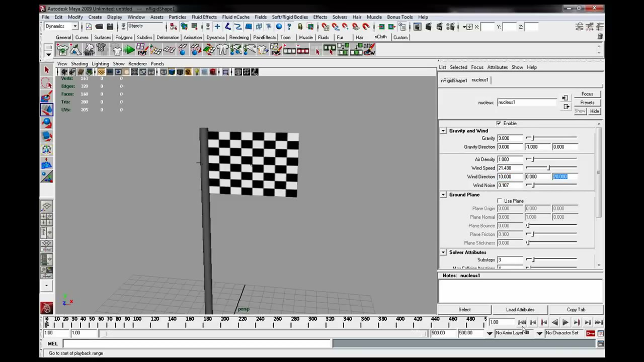Collapse the Ground Plane section

443,195
